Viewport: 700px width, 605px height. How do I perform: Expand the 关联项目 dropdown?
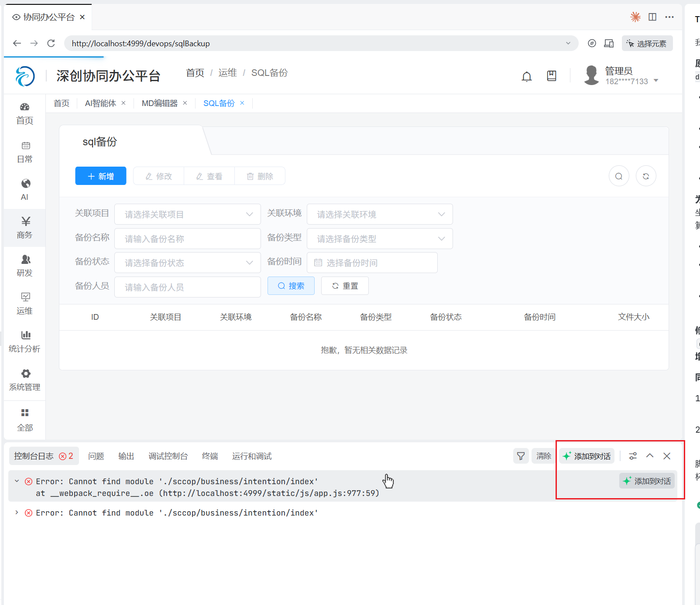(187, 214)
